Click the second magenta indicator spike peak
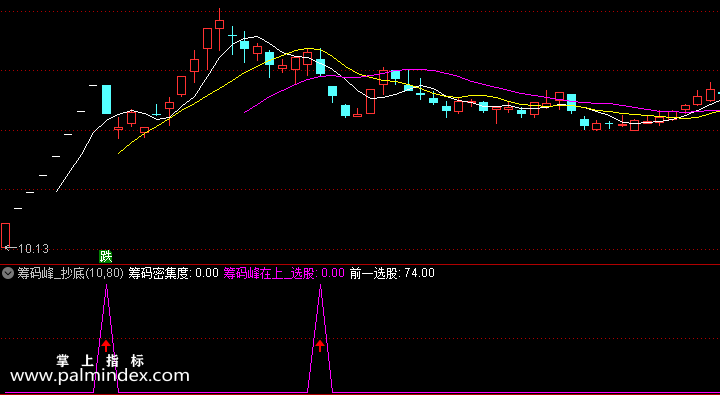 tap(321, 286)
